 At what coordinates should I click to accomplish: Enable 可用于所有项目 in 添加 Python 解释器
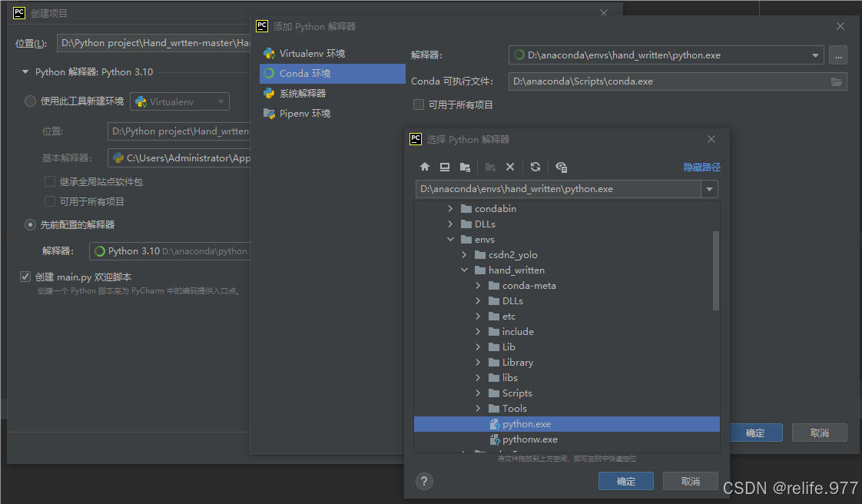419,104
